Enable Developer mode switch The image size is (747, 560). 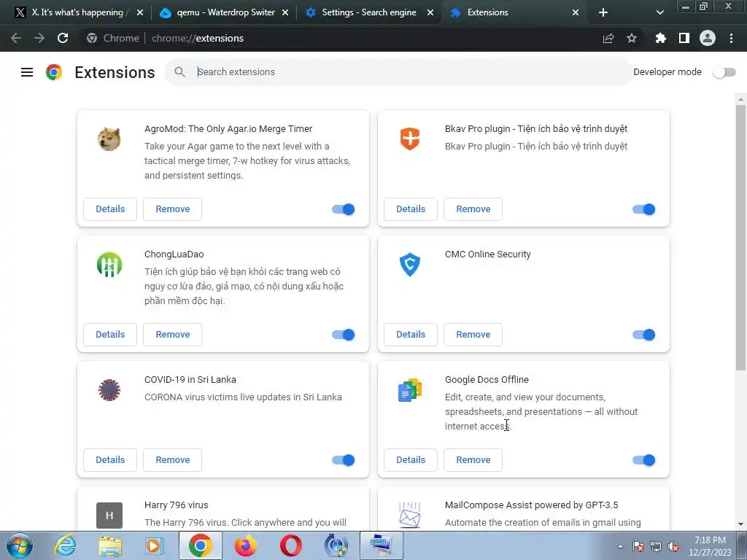724,72
